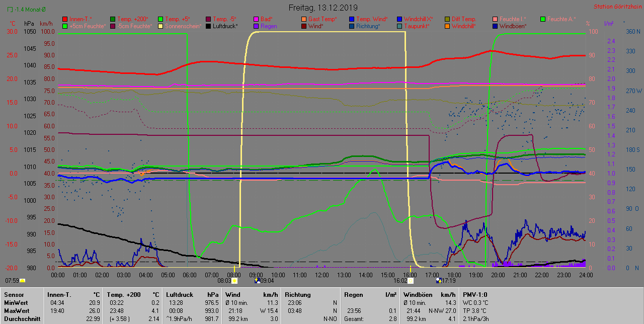Image resolution: width=644 pixels, height=324 pixels.
Task: Click the 'Gesamt:' rain total label
Action: pyautogui.click(x=354, y=319)
